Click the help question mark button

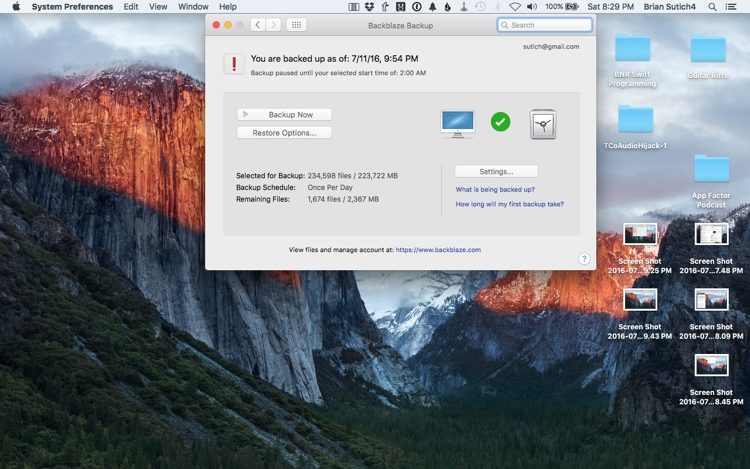click(584, 259)
